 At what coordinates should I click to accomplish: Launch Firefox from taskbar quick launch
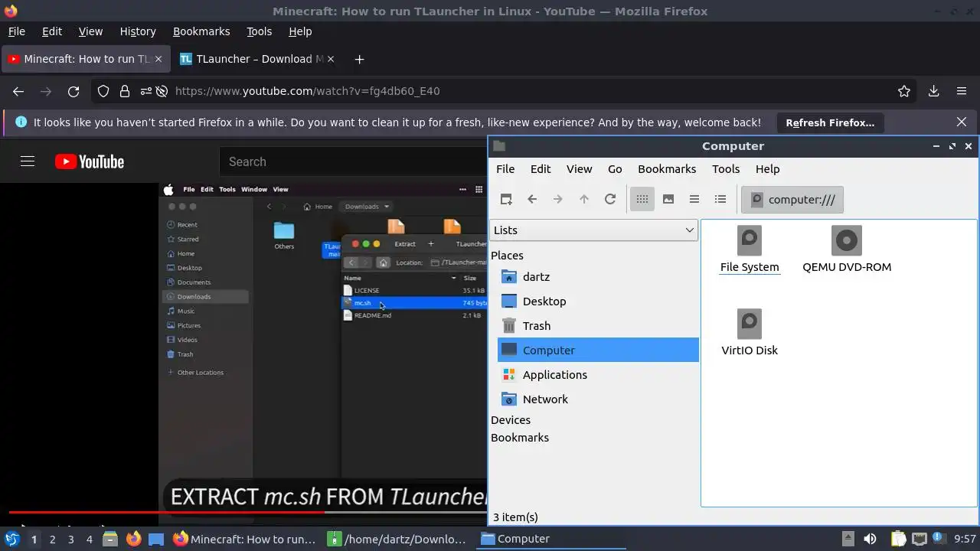tap(133, 539)
